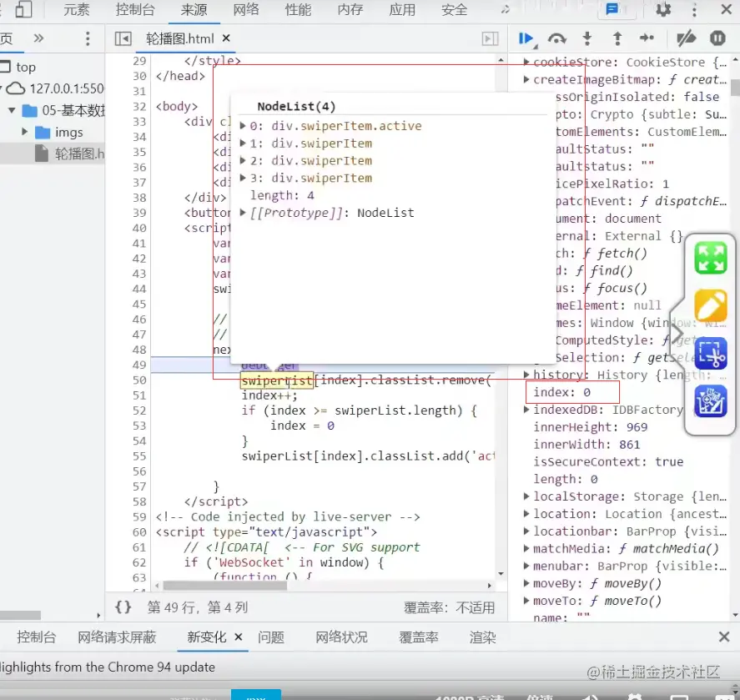The height and width of the screenshot is (700, 740).
Task: Step into next function call
Action: pos(587,38)
